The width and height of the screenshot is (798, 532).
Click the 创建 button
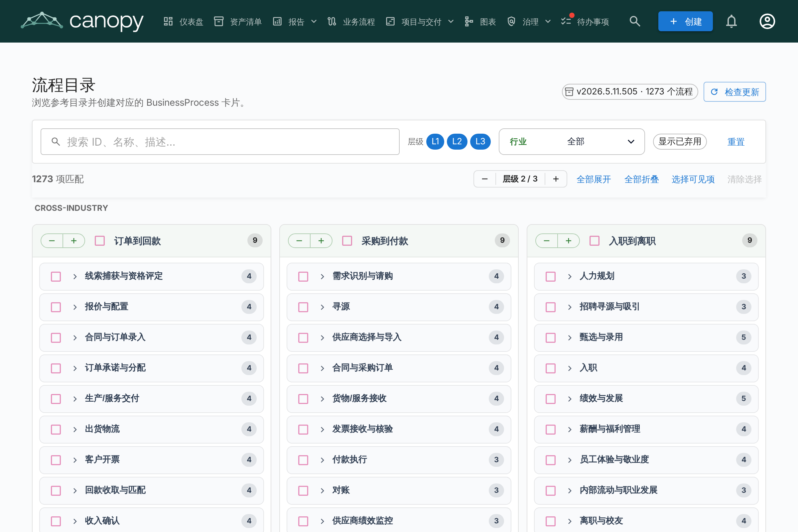click(685, 21)
